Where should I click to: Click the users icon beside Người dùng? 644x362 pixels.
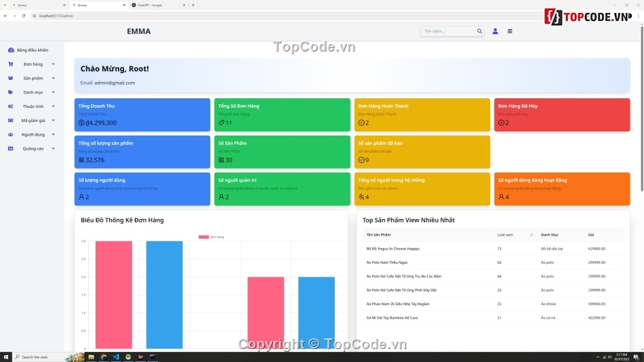coord(11,134)
